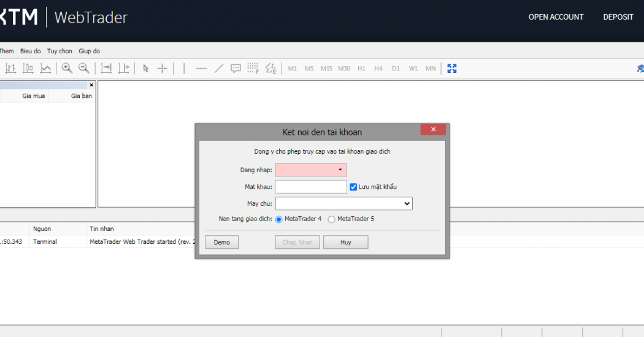Set W1 timeframe
Image resolution: width=644 pixels, height=337 pixels.
point(413,69)
